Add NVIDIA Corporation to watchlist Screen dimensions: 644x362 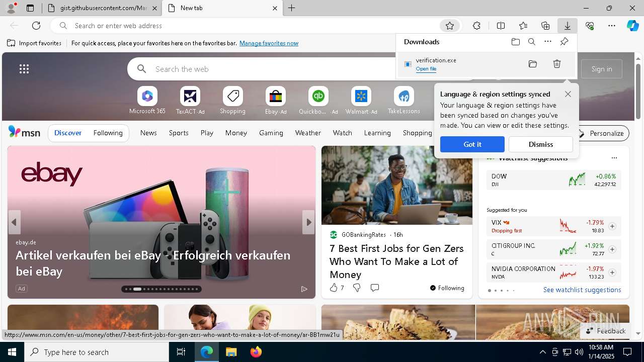coord(612,273)
